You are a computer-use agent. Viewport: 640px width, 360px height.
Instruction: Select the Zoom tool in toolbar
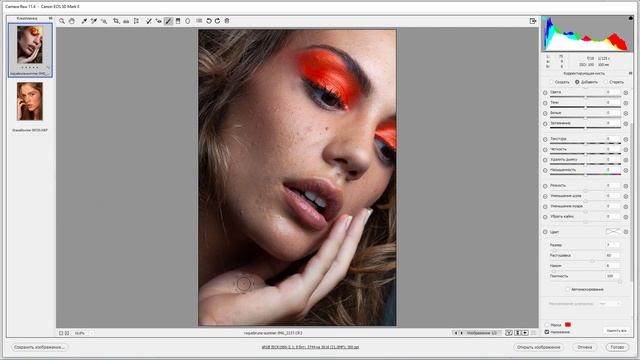pos(62,21)
